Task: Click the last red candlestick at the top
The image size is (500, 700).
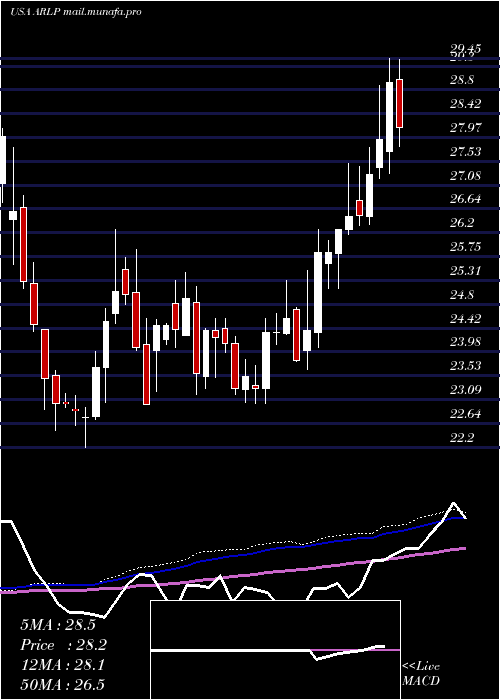Action: (x=399, y=103)
